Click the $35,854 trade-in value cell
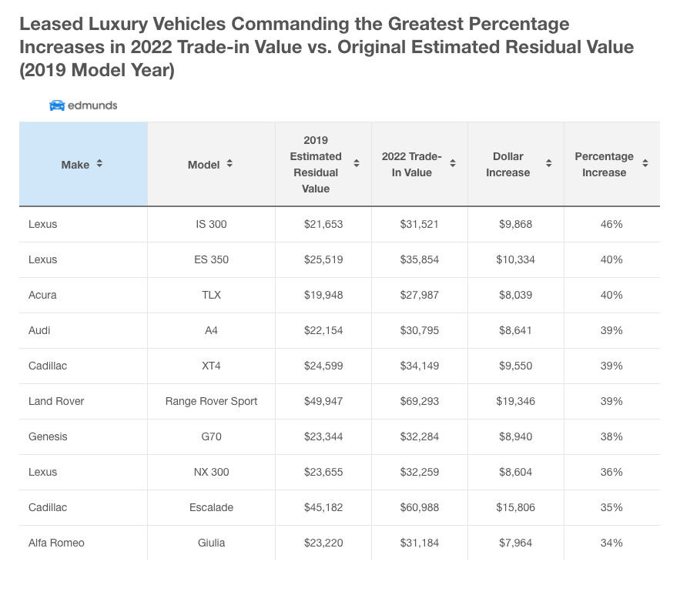This screenshot has height=595, width=700. [x=419, y=259]
